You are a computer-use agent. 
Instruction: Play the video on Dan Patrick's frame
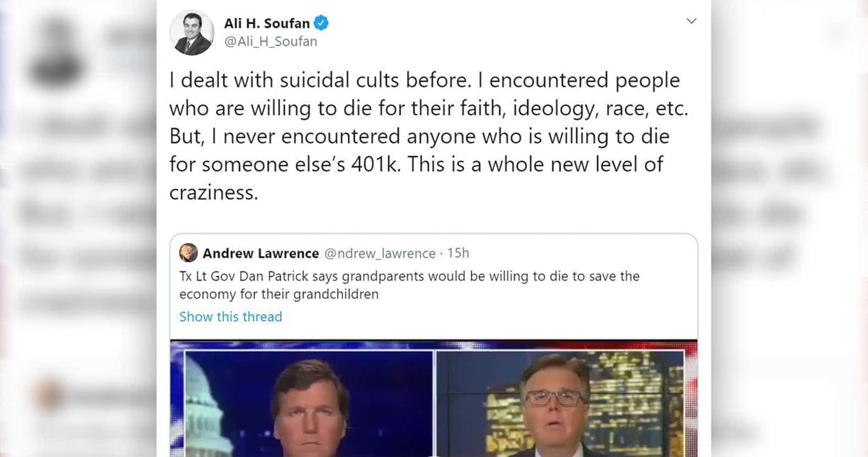tap(560, 404)
